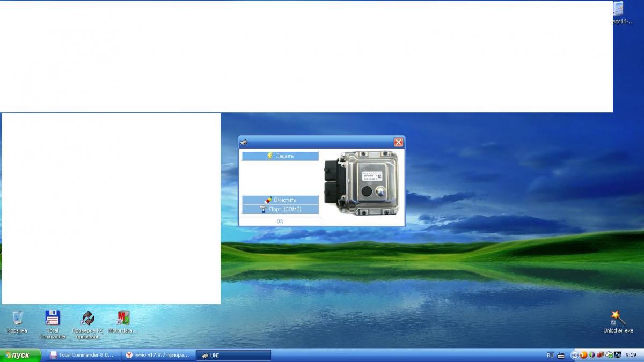This screenshot has height=362, width=644.
Task: Switch to Total Commander 8.0 taskbar button
Action: [x=83, y=355]
